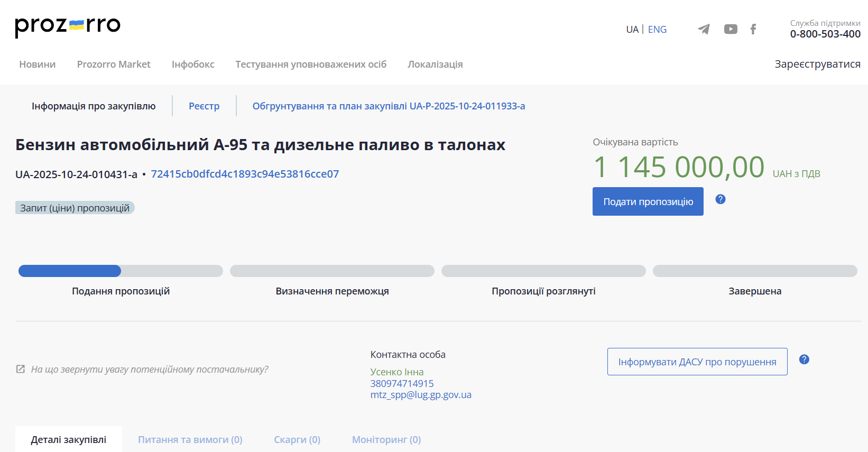The width and height of the screenshot is (868, 452).
Task: Select the Деталі закупівлі tab
Action: pyautogui.click(x=69, y=439)
